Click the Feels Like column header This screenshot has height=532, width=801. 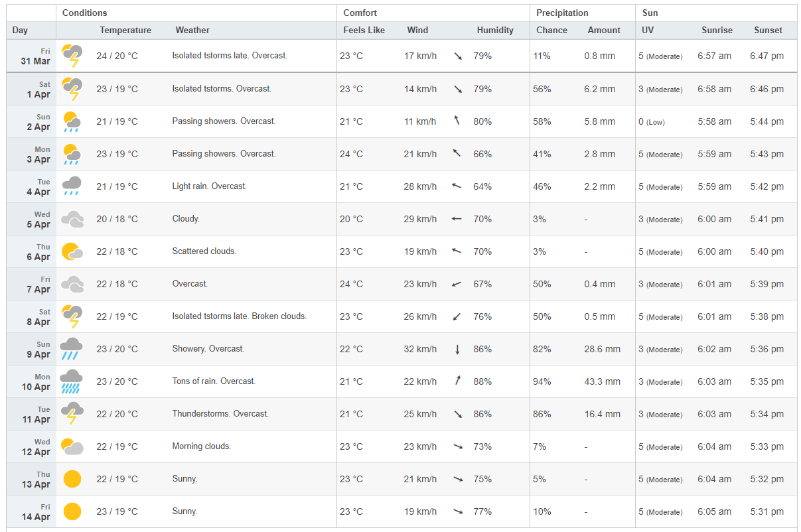click(x=364, y=31)
